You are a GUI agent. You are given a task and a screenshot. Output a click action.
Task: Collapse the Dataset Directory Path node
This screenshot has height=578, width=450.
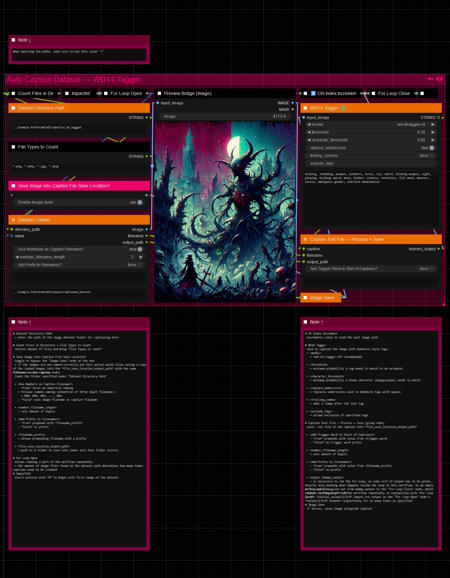(13, 108)
